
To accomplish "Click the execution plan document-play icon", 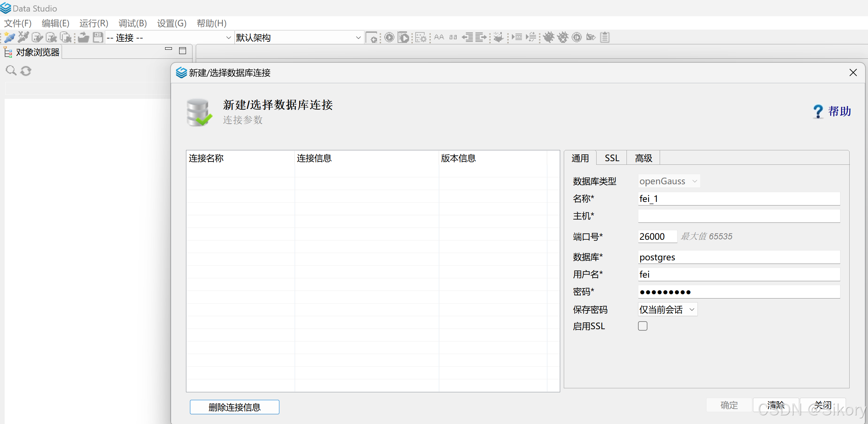I will tap(403, 37).
